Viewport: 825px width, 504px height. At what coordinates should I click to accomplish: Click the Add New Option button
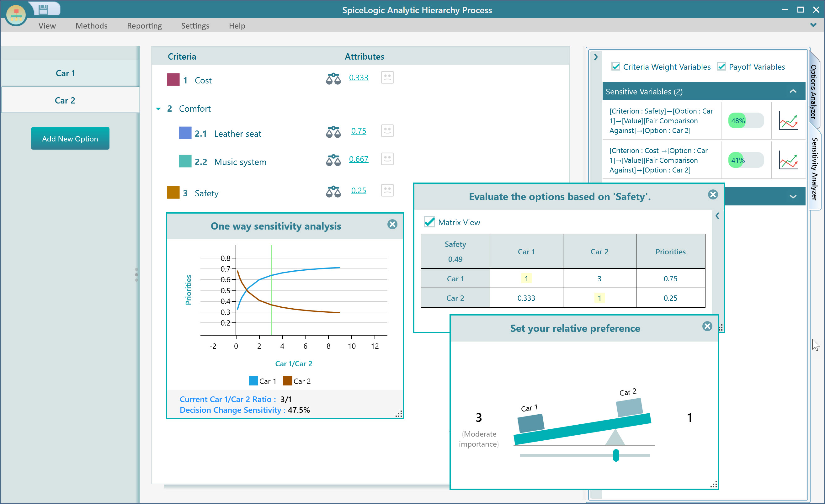(70, 139)
